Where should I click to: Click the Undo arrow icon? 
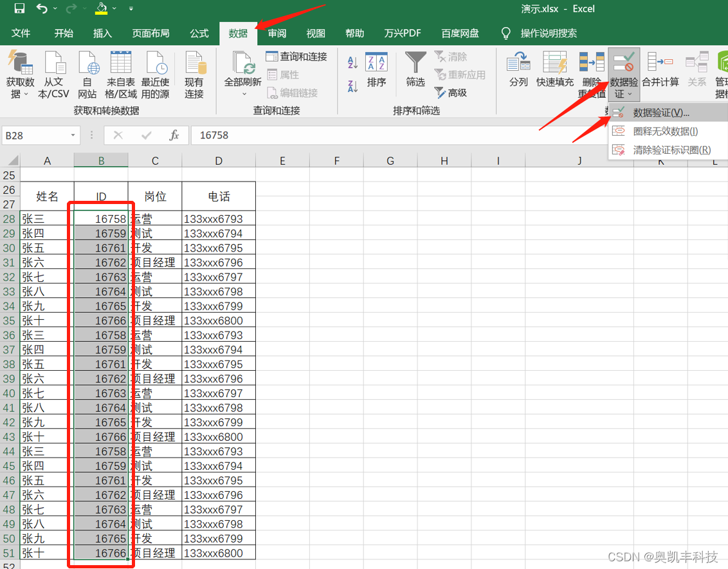point(42,8)
